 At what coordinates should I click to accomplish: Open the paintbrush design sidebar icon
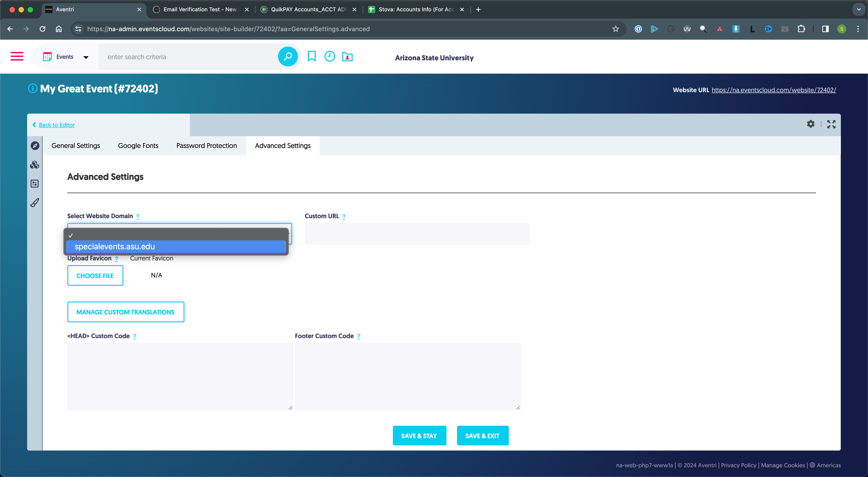[35, 202]
